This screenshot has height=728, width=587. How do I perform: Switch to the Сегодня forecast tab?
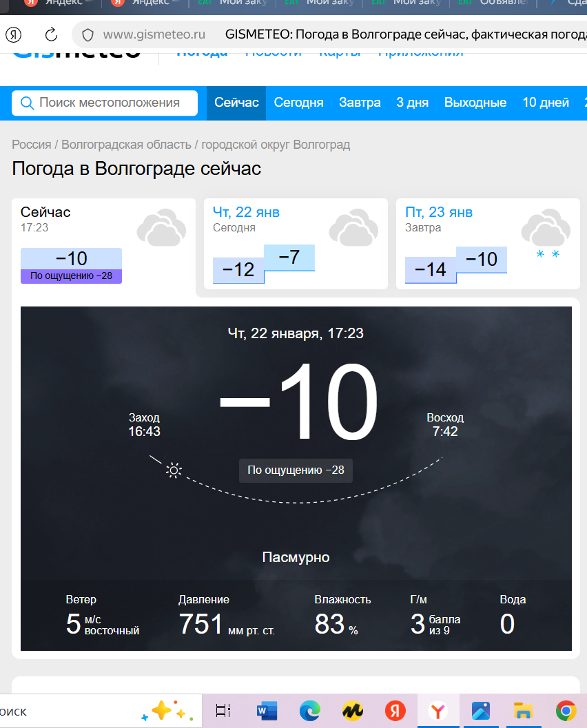pos(298,103)
